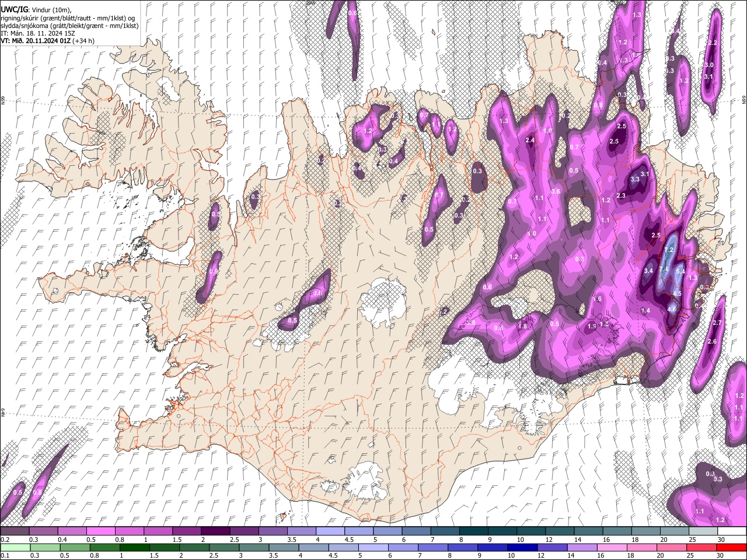747x560 pixels.
Task: Click the 'UWC/IG: Vindur (10m)' title text
Action: tap(36, 9)
